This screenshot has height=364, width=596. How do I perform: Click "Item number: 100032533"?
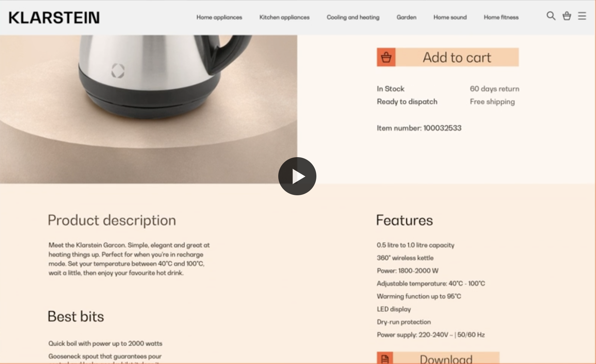tap(419, 128)
